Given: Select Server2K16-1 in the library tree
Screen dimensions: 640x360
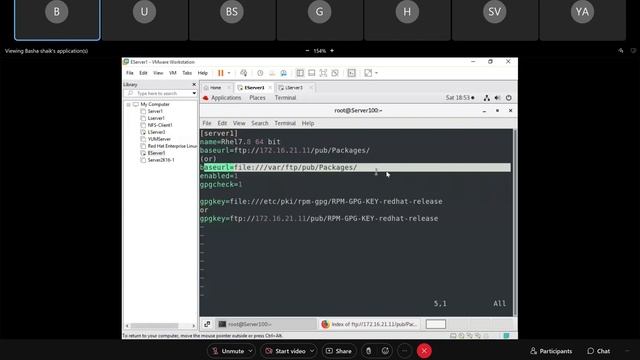Looking at the screenshot, I should pos(161,160).
